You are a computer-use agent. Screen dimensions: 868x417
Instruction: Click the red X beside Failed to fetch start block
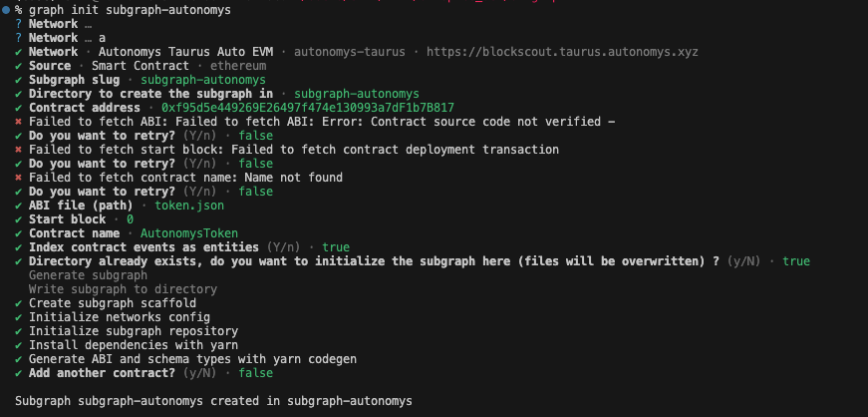(19, 150)
